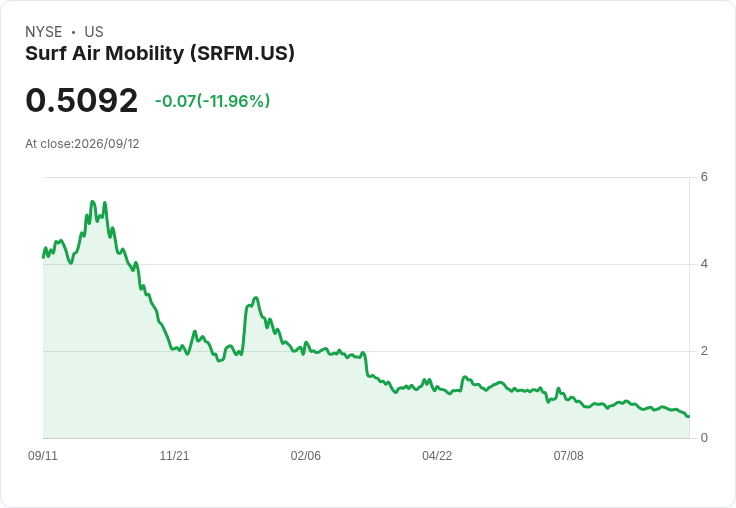Click the Surf Air Mobility (SRFM.US) title
Screen dimensions: 736x508
[x=160, y=54]
